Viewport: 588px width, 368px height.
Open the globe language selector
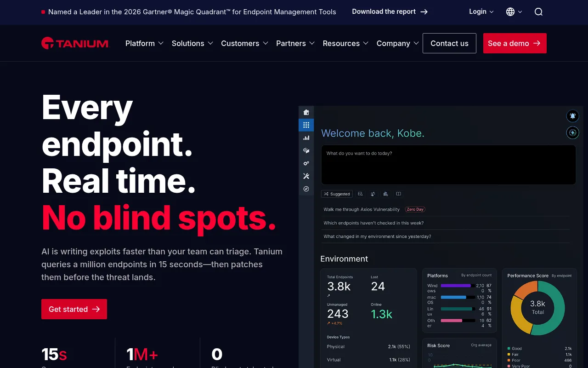click(x=510, y=12)
